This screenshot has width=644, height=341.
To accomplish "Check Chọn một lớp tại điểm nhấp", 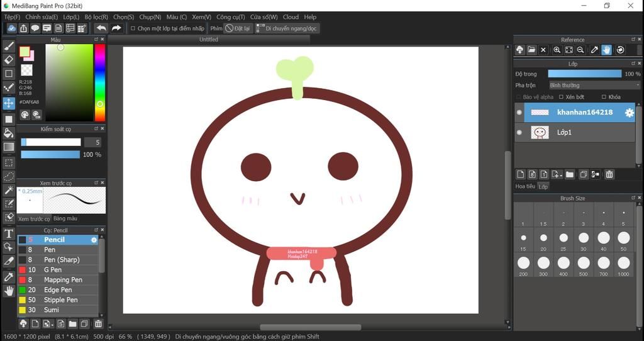I will (x=133, y=28).
